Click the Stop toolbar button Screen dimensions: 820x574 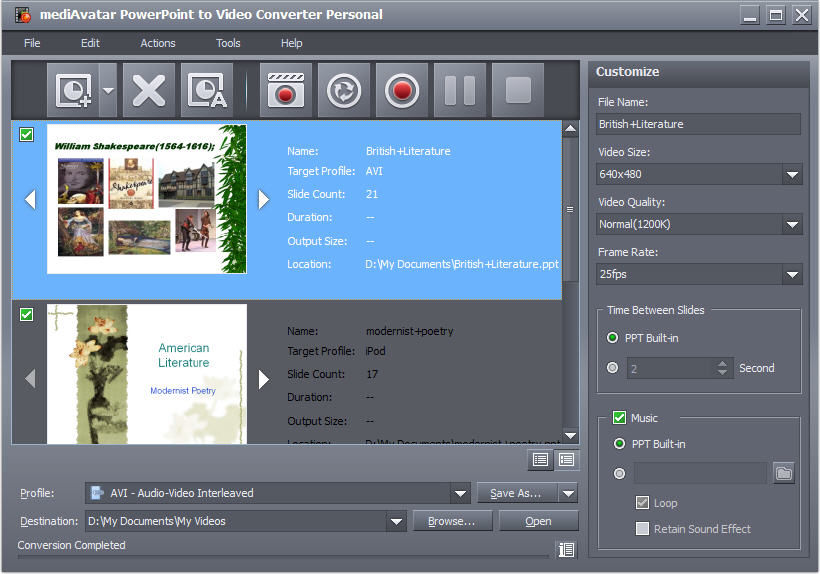click(518, 90)
